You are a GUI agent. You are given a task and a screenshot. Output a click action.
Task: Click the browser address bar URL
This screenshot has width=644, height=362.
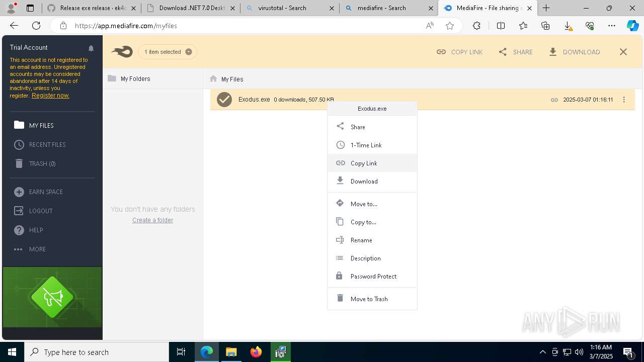point(126,26)
